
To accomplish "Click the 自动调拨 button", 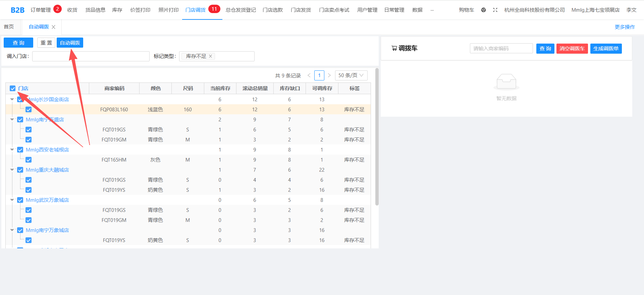I will [70, 43].
